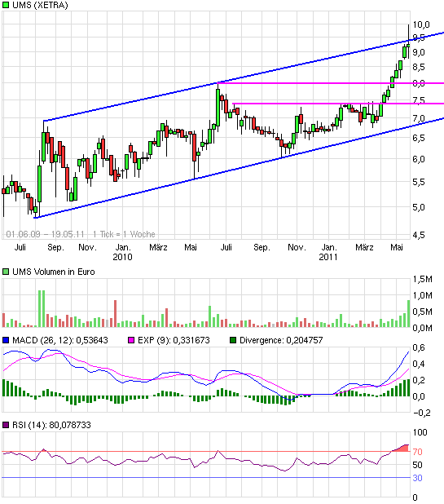Click the '6,5' price axis label
This screenshot has width=444, height=504.
point(419,138)
